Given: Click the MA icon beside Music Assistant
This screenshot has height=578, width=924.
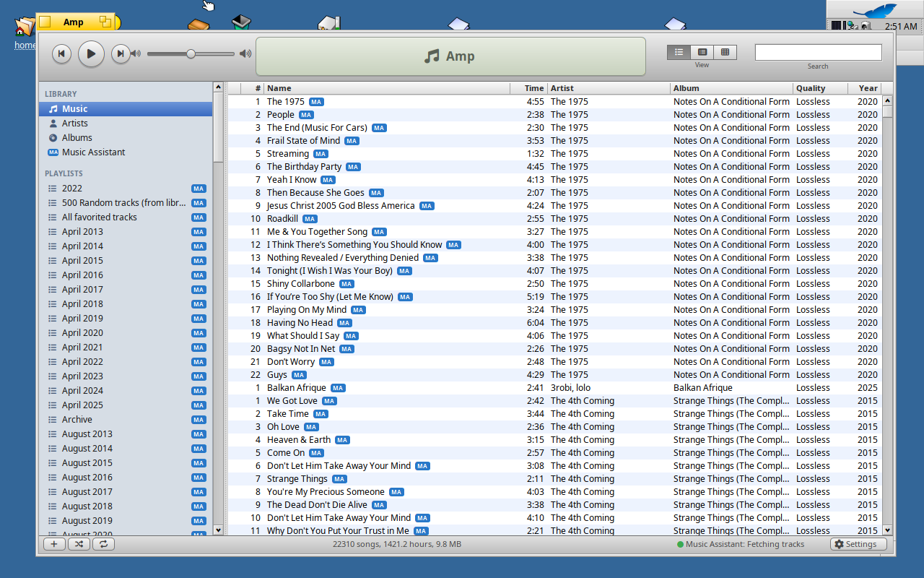Looking at the screenshot, I should [53, 152].
